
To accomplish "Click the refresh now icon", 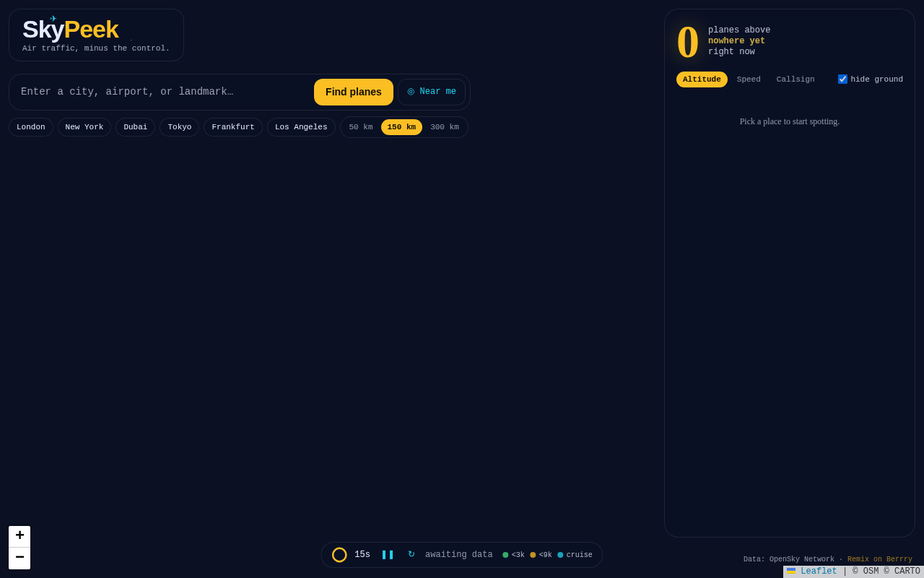I will (411, 555).
